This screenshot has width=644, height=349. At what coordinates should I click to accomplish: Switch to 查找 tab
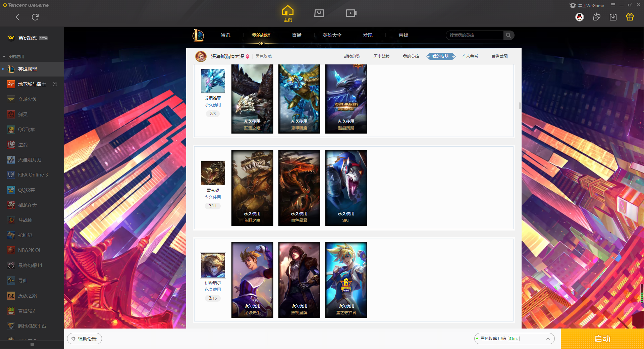403,35
